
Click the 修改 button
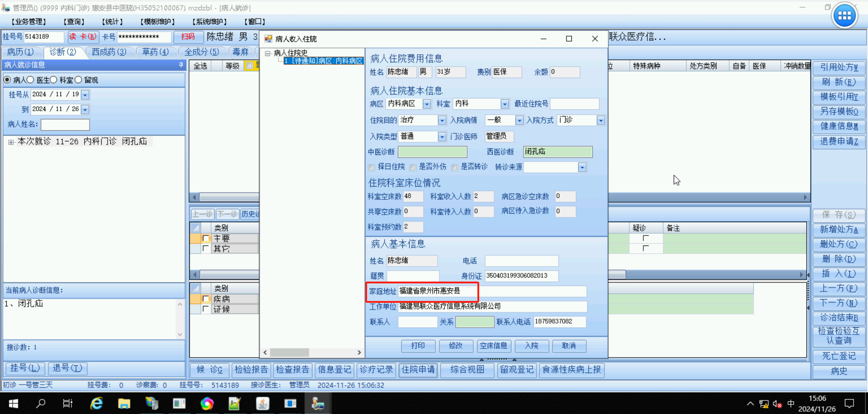[456, 346]
